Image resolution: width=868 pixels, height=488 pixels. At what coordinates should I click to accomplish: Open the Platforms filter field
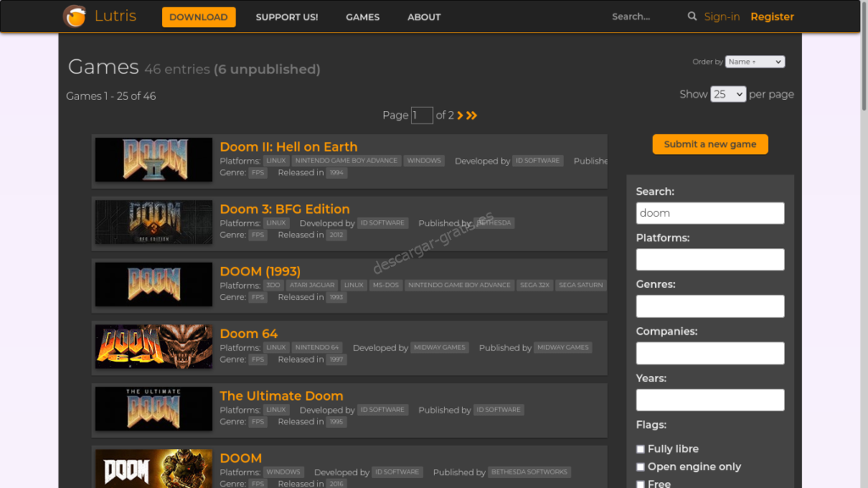pyautogui.click(x=709, y=259)
